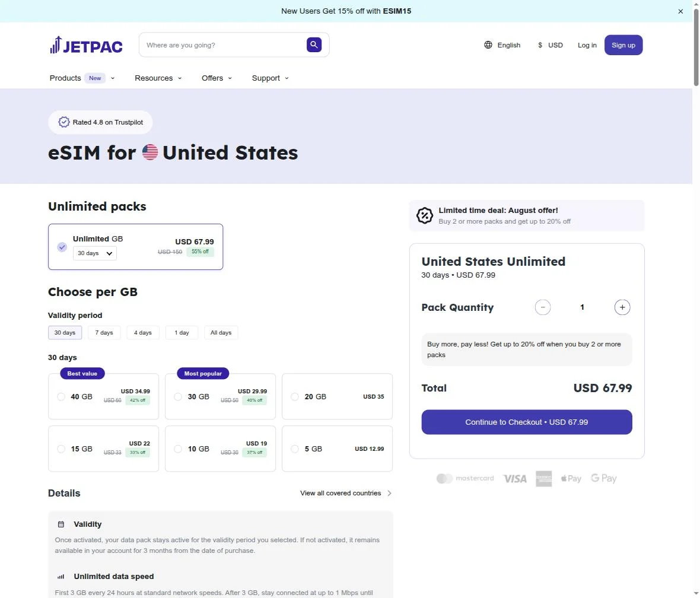
Task: Click the struck-through USD 150 price
Action: coord(170,252)
